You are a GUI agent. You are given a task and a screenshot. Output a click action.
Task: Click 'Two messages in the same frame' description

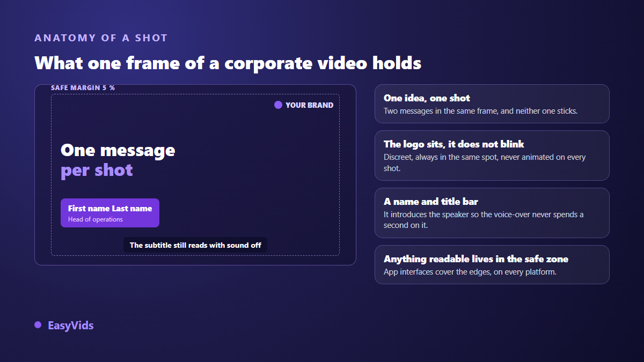pyautogui.click(x=480, y=111)
